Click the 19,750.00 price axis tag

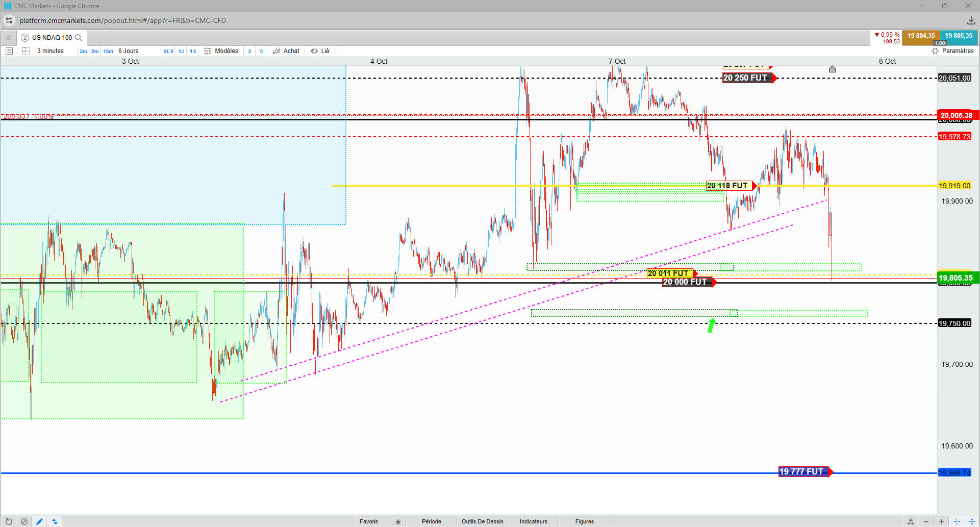[954, 323]
